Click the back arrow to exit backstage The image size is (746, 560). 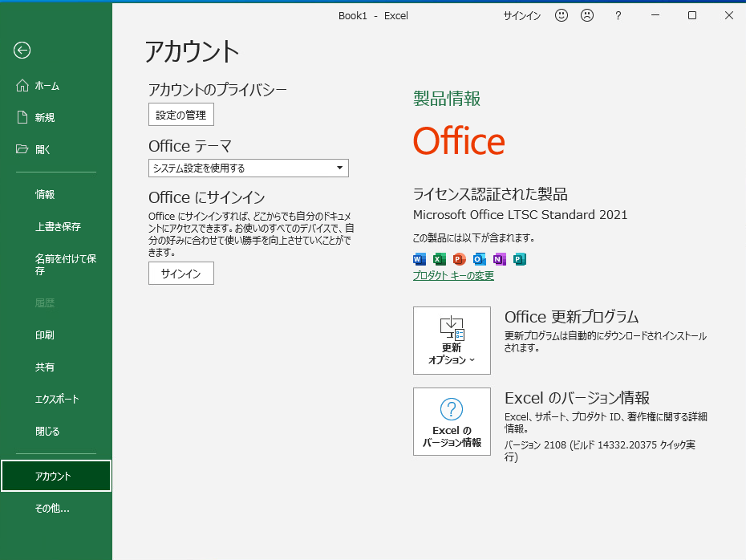pos(22,51)
